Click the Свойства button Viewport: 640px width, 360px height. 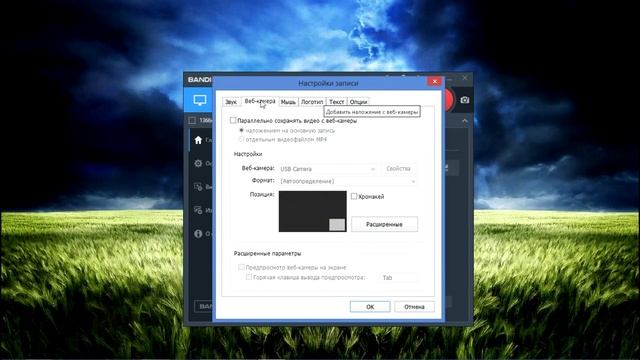(x=398, y=169)
